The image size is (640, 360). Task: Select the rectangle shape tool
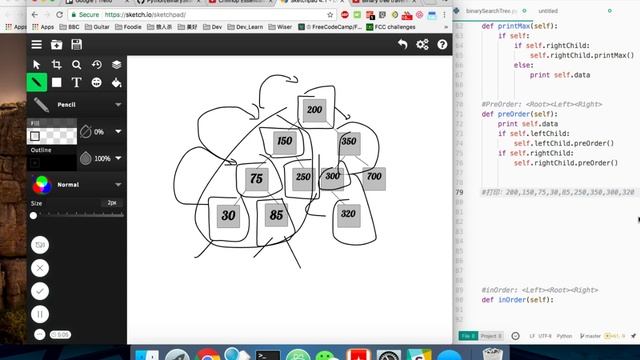(57, 82)
